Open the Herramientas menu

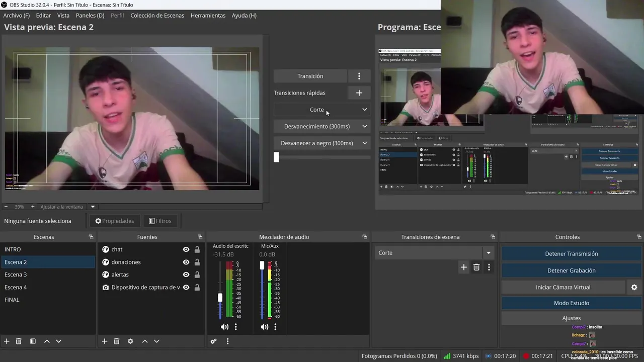tap(208, 16)
